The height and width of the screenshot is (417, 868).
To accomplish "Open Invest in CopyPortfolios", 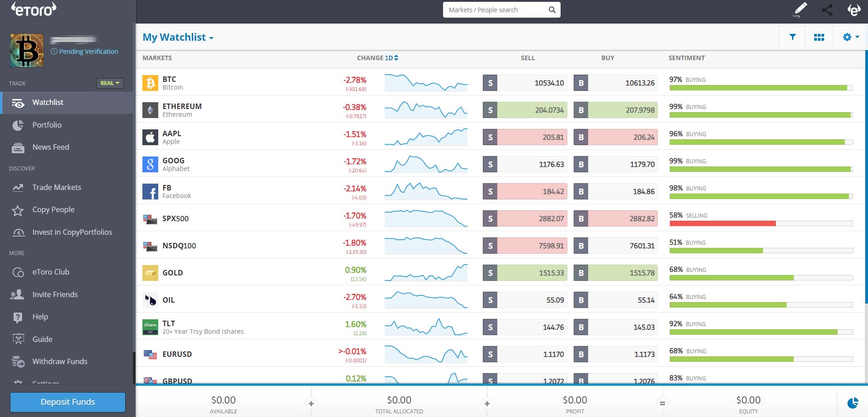I will click(72, 232).
